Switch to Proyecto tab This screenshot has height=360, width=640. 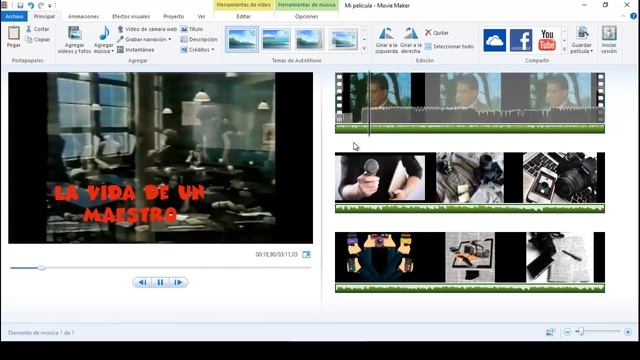click(x=173, y=16)
